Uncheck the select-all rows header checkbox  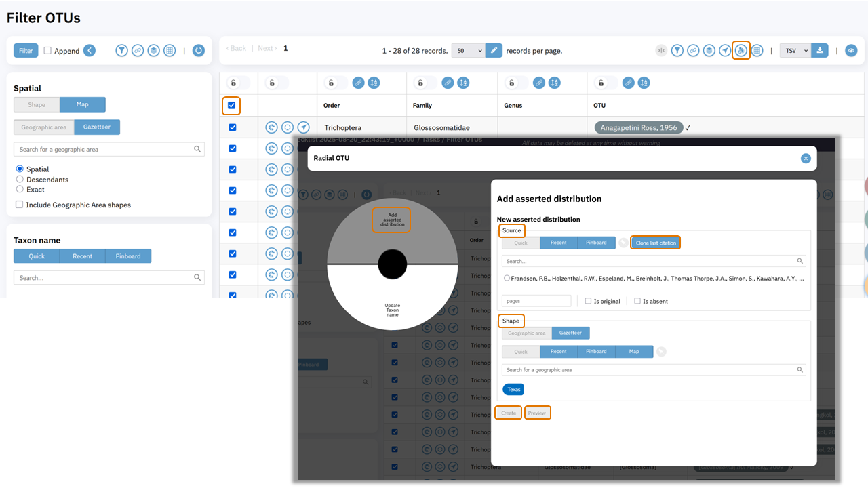tap(231, 106)
